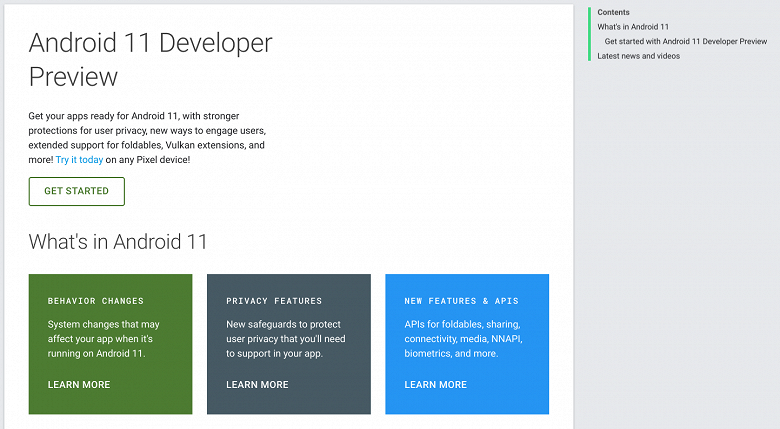This screenshot has height=429, width=780.
Task: Click the PRIVACY FEATURES card title
Action: click(x=274, y=301)
